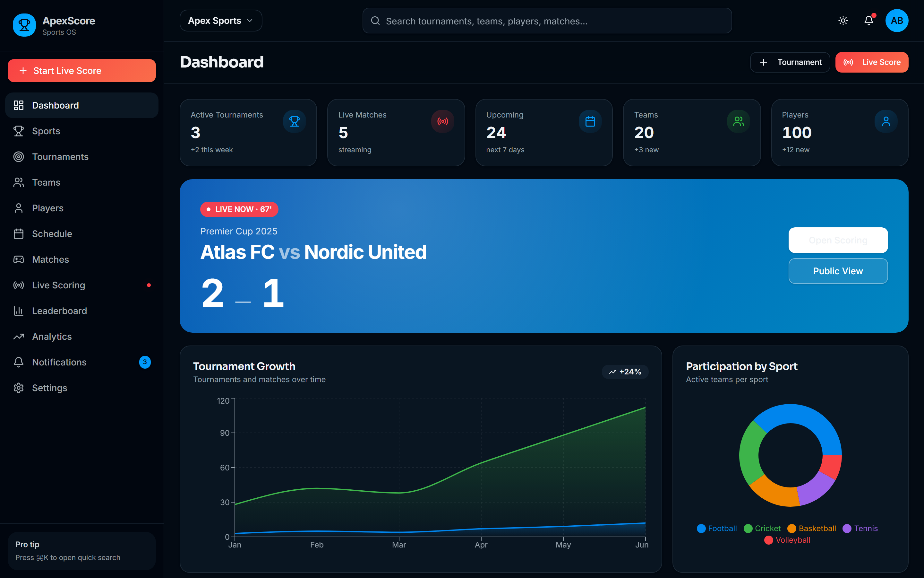Select Dashboard in the sidebar
924x578 pixels.
(82, 106)
